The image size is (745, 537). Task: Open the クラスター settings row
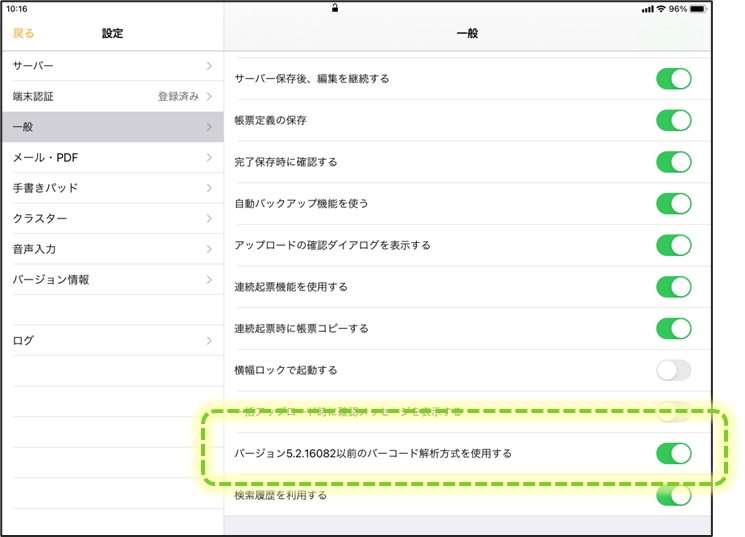[x=113, y=218]
